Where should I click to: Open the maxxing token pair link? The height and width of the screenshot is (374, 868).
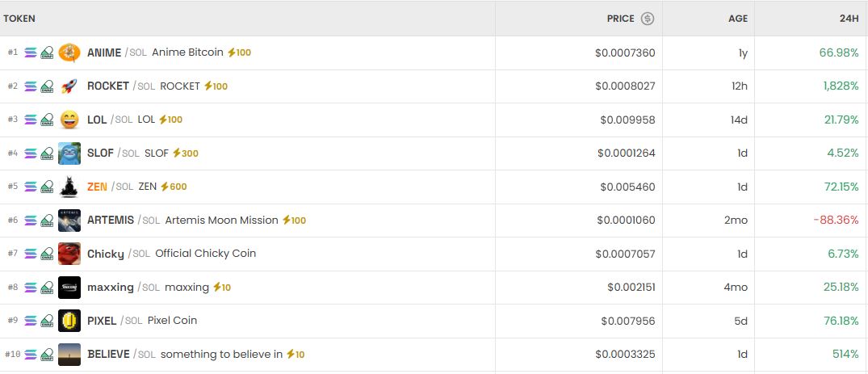(111, 288)
